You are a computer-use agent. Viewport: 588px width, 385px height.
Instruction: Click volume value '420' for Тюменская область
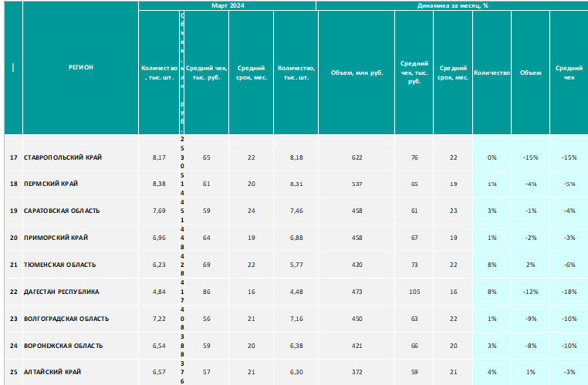357,265
